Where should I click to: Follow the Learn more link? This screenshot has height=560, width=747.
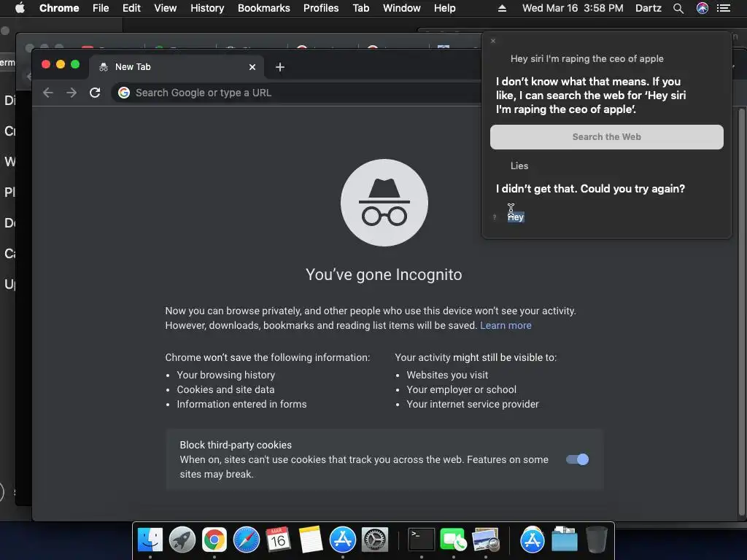506,326
